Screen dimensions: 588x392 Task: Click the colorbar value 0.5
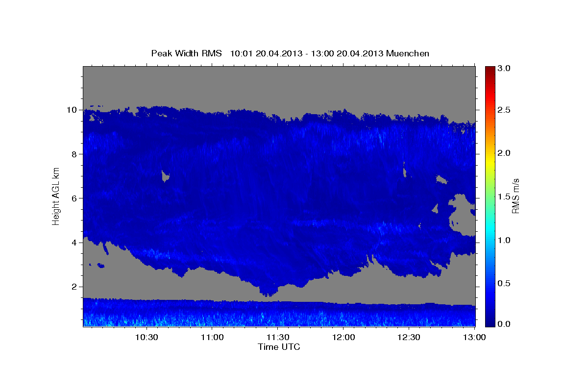(505, 283)
